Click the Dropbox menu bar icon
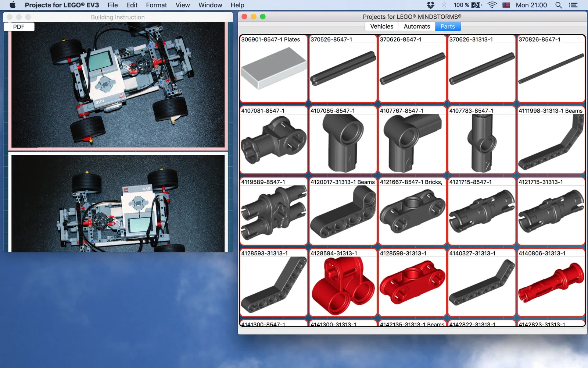Viewport: 588px width, 368px height. coord(430,5)
